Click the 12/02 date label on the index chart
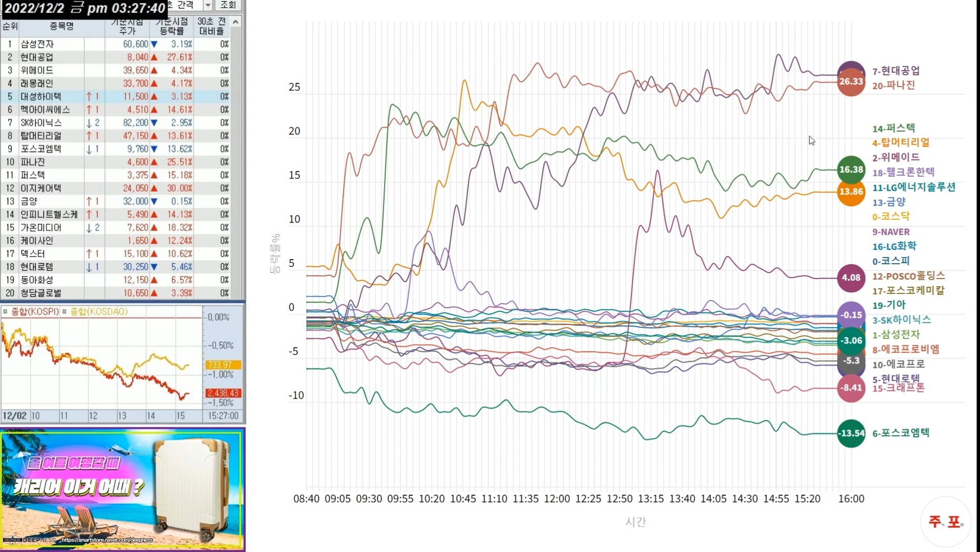 coord(14,416)
